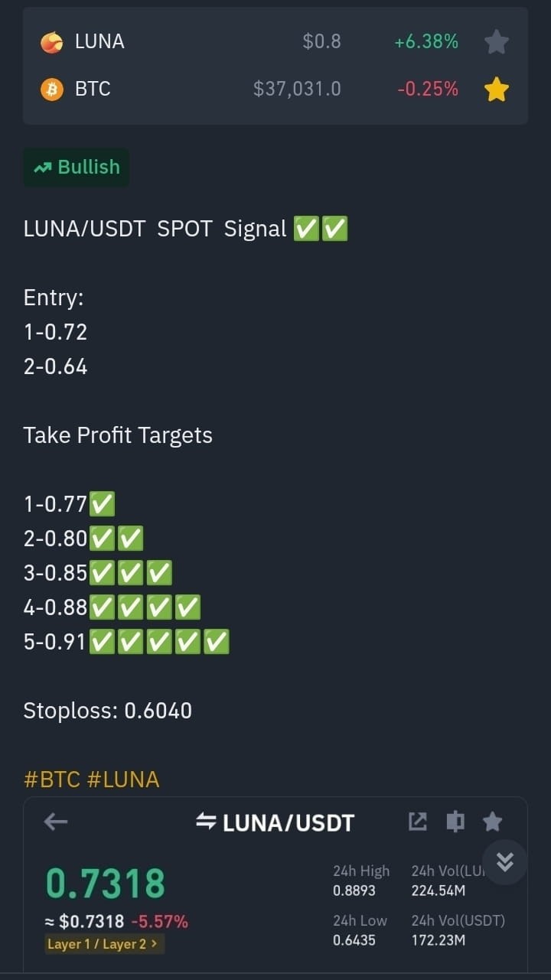Tap the LUNA +6.38% change value
This screenshot has height=980, width=551.
click(426, 42)
